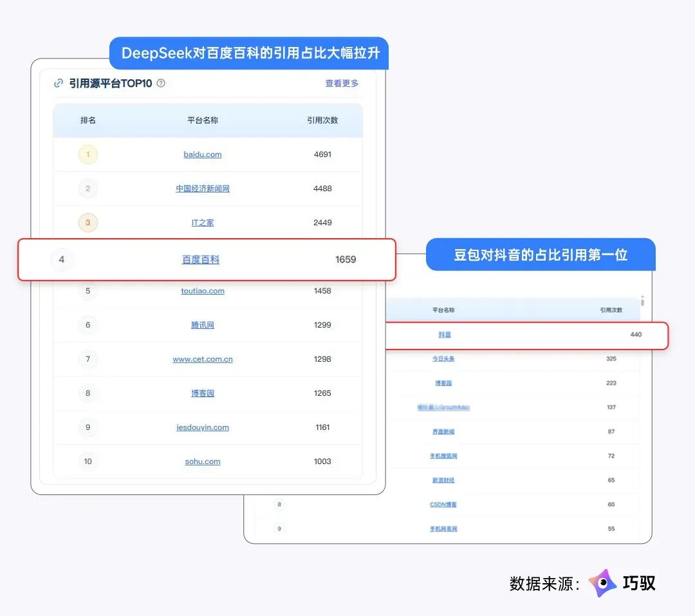
Task: Click 引用次数 header in the TOP10 panel
Action: (x=322, y=120)
